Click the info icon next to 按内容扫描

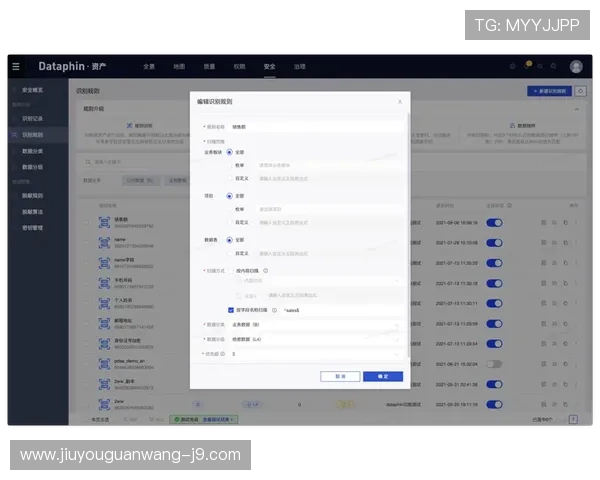[x=267, y=270]
